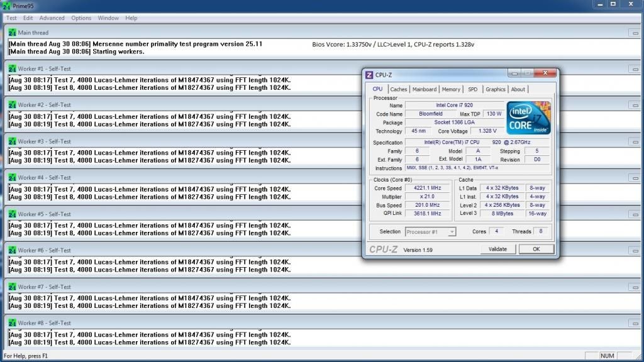Click the Bus Speed value 201.0 MHz
The width and height of the screenshot is (644, 362).
[428, 206]
